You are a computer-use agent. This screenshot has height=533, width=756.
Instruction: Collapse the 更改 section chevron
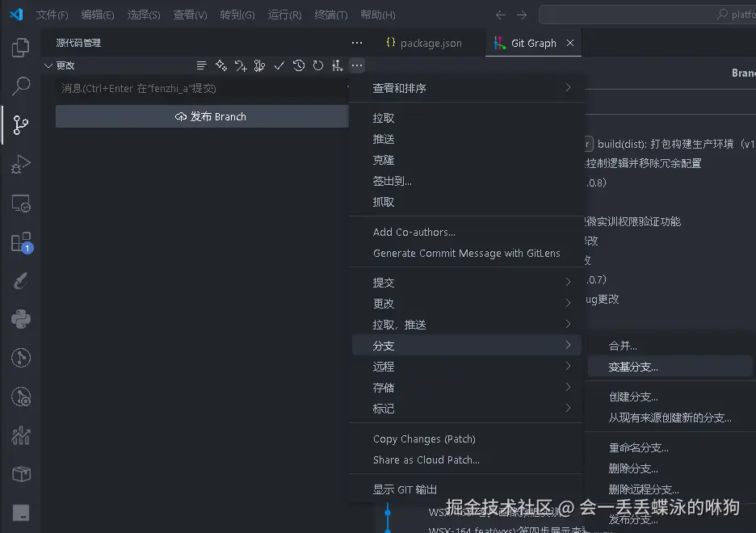pyautogui.click(x=48, y=65)
